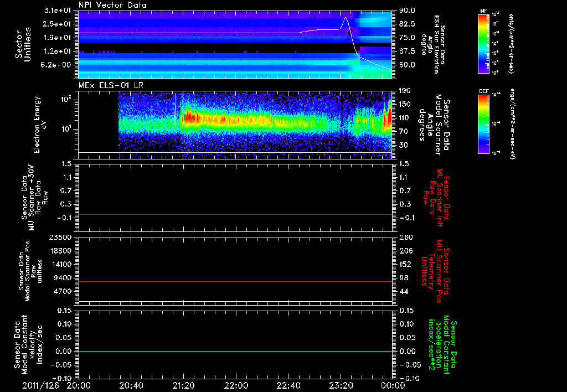Image resolution: width=567 pixels, height=392 pixels.
Task: Click the Sector Unitless axis label
Action: 23,44
